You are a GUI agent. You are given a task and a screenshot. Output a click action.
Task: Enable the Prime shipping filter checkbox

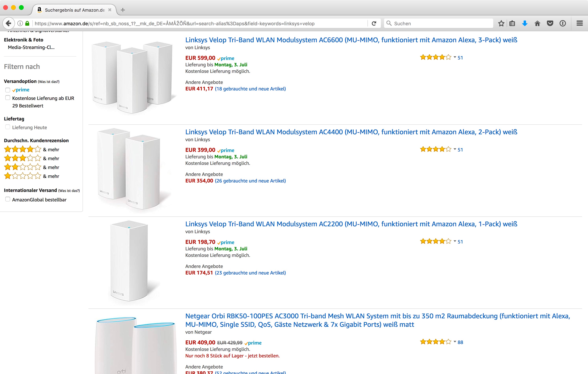(8, 90)
